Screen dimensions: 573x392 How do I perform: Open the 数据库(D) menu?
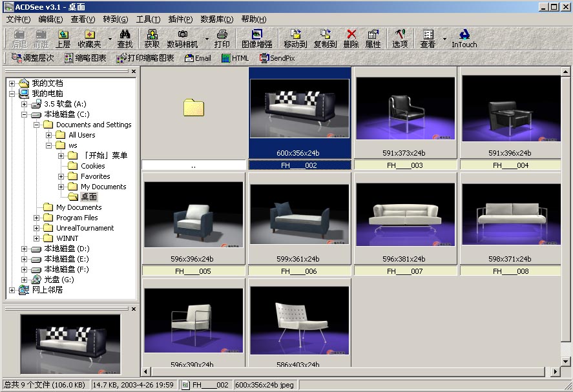pyautogui.click(x=217, y=19)
